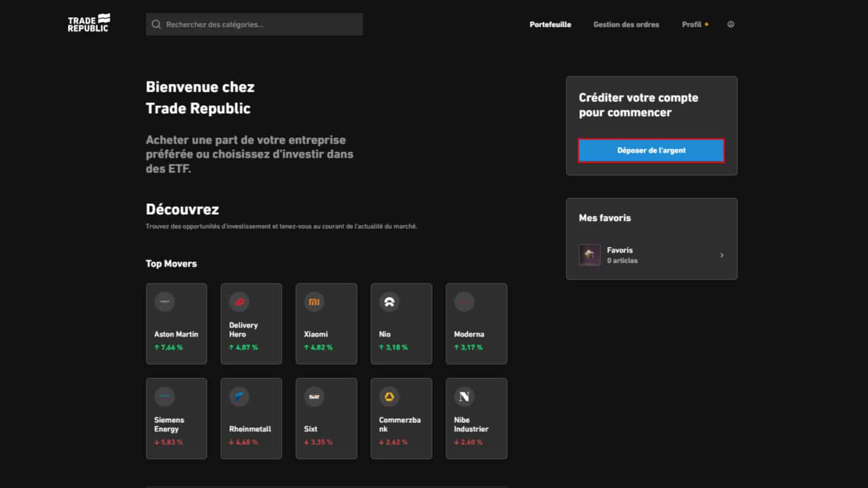Click the Trade Republic logo
The image size is (868, 488).
[x=88, y=22]
